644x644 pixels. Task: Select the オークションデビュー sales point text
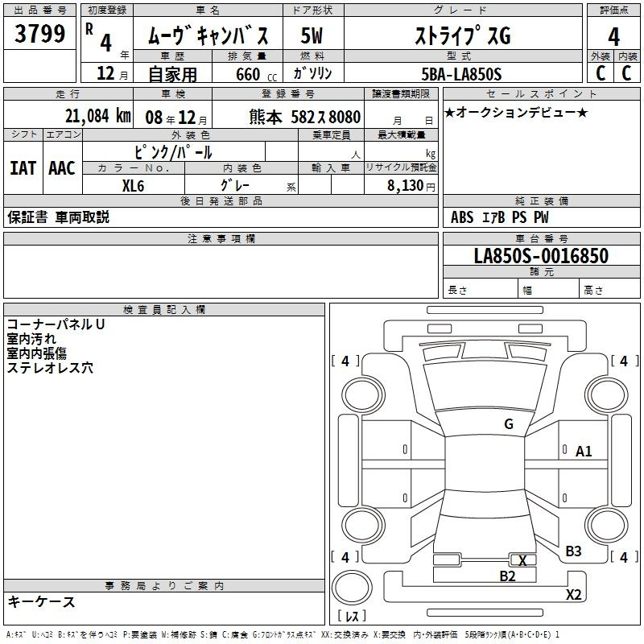pos(515,112)
